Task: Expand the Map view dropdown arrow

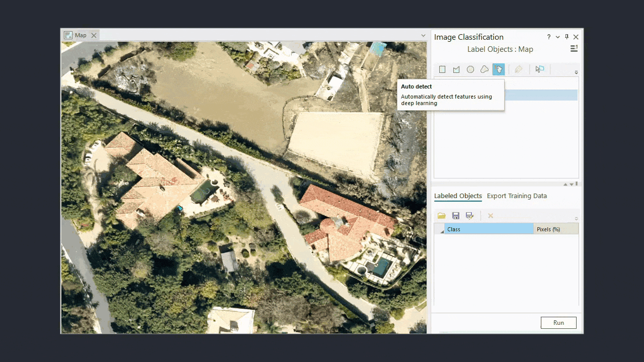Action: [423, 35]
